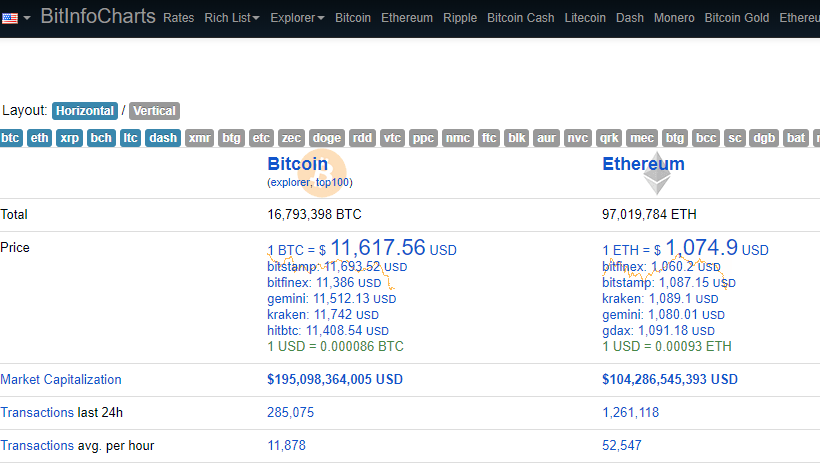Enable the sc coin tag
Viewport: 820px width, 467px height.
point(734,138)
